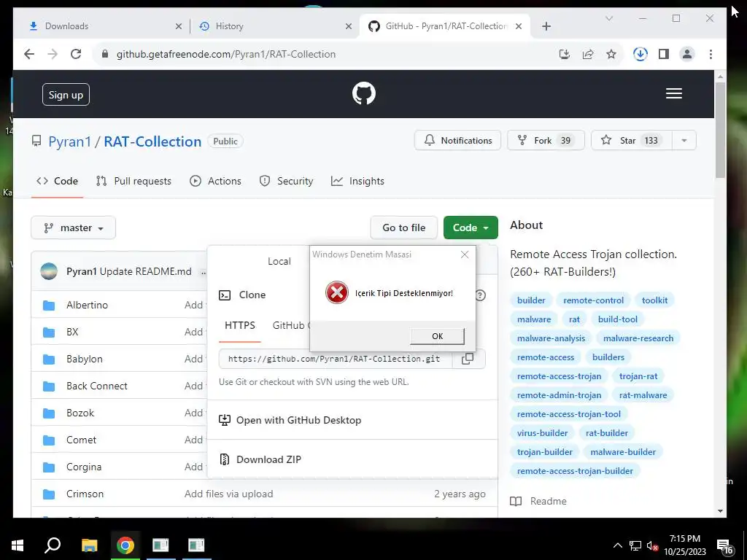Image resolution: width=747 pixels, height=560 pixels.
Task: Click the Notifications button
Action: [x=457, y=141]
